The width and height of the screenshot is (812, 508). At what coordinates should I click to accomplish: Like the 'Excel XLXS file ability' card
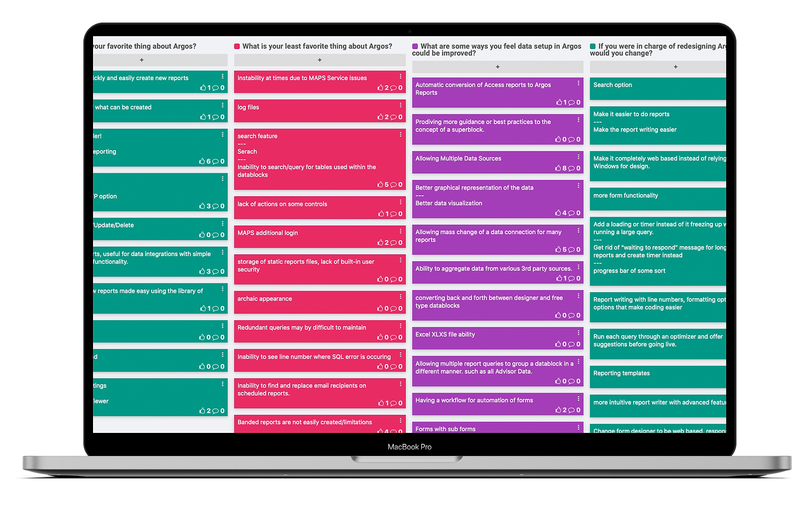point(558,344)
